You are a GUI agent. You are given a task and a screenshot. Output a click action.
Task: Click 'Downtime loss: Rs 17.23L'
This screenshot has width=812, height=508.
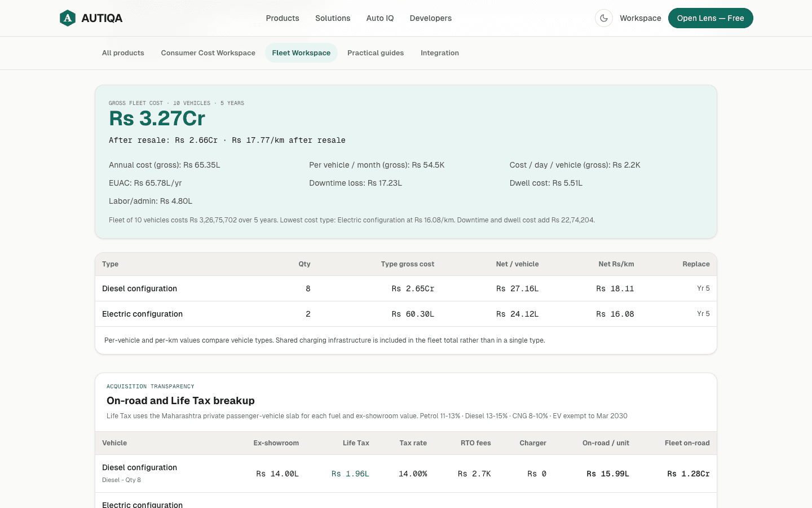[356, 183]
